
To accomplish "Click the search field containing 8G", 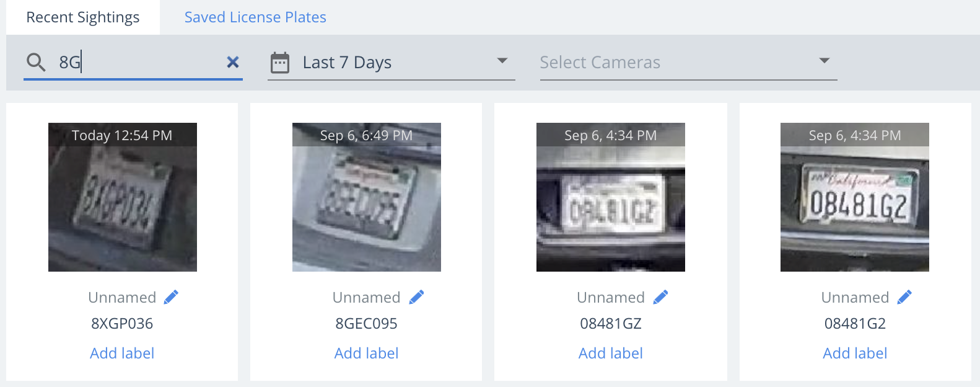I will [x=133, y=62].
